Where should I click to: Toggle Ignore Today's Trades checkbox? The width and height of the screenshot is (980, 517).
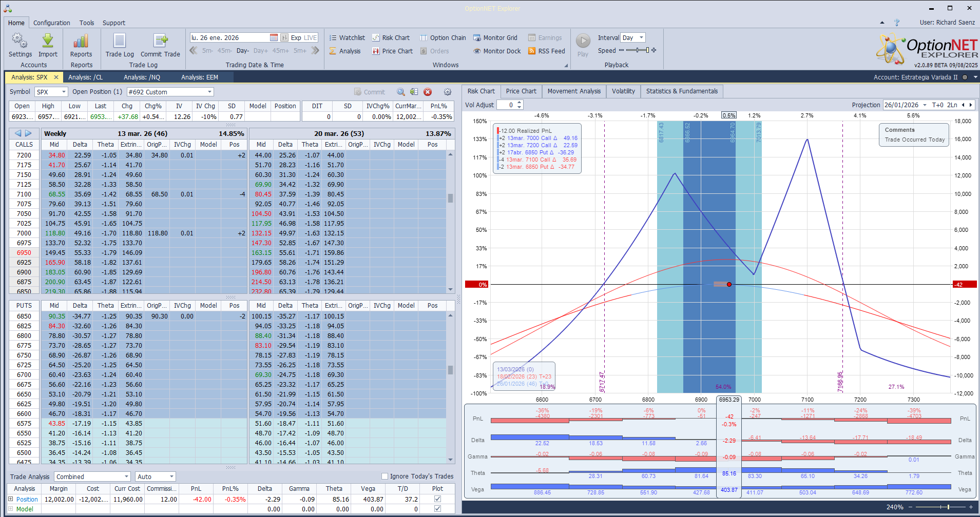[385, 476]
